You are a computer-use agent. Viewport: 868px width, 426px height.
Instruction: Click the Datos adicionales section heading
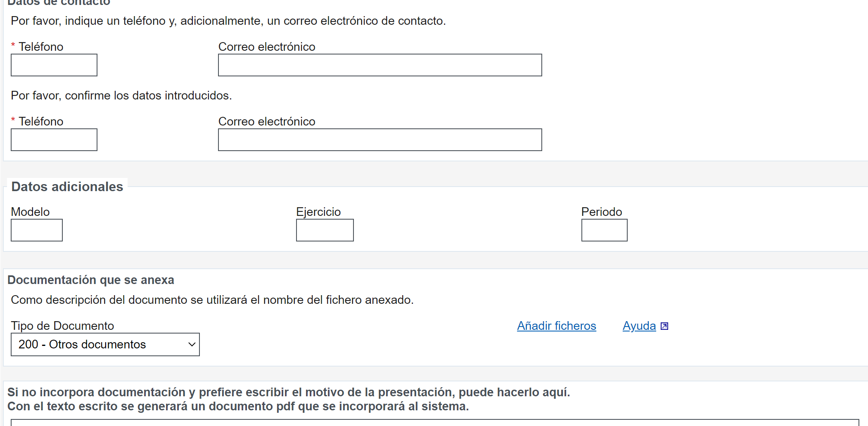[67, 187]
